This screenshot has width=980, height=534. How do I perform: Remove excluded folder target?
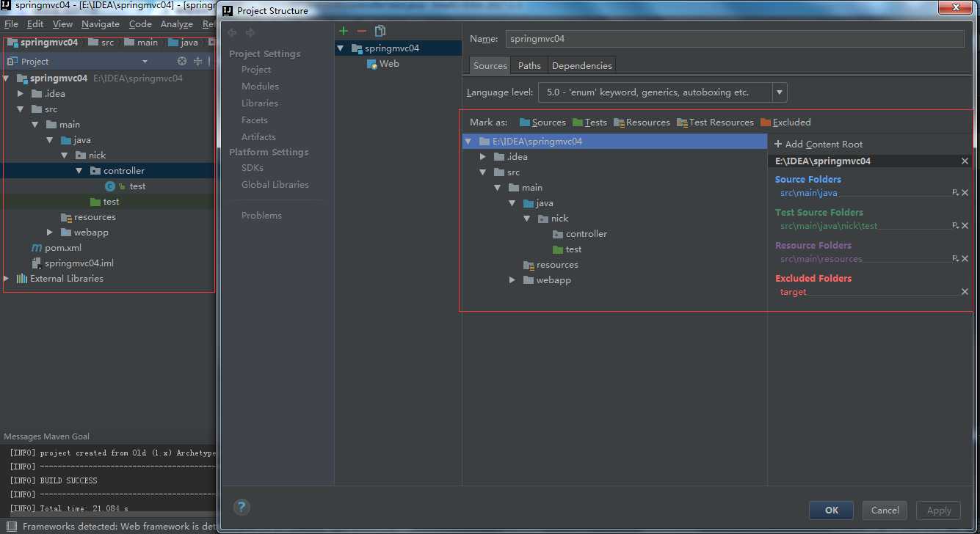965,292
